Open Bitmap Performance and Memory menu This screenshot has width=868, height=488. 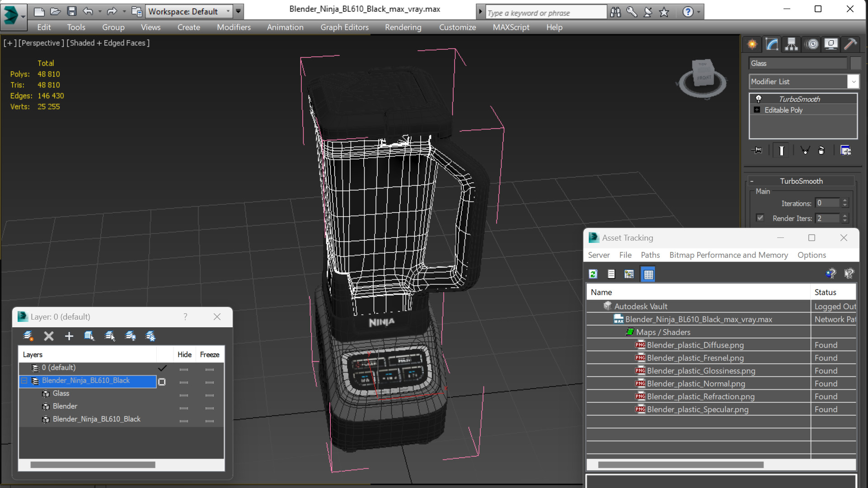pos(728,255)
